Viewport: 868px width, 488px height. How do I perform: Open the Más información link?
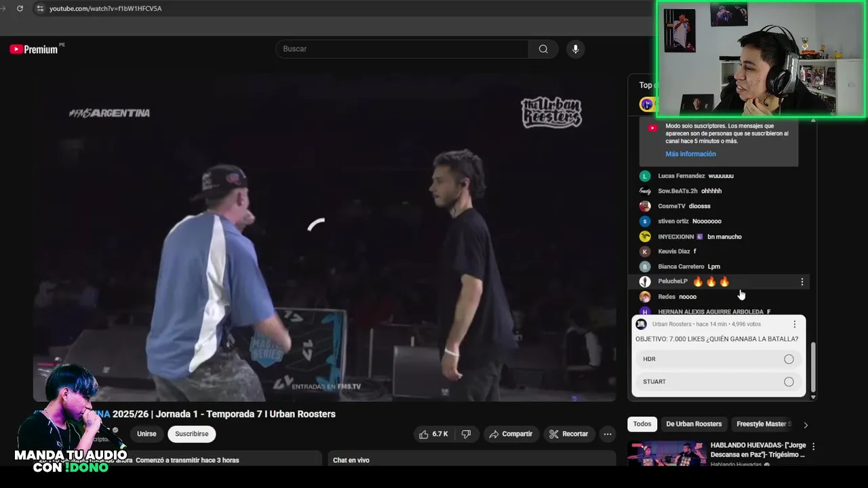click(x=690, y=154)
